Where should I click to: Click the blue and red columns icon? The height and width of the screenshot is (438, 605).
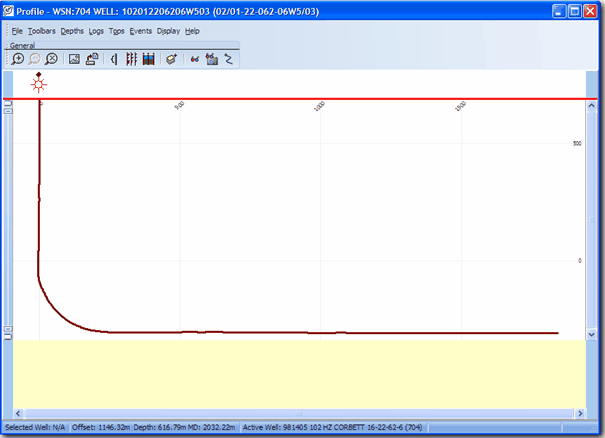coord(148,59)
